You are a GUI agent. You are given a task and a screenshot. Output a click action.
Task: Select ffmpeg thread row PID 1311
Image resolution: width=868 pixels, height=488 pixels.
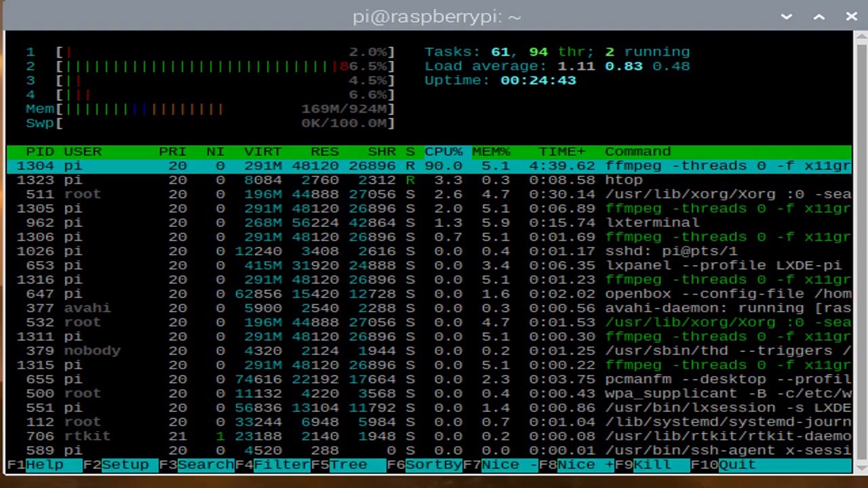click(429, 337)
